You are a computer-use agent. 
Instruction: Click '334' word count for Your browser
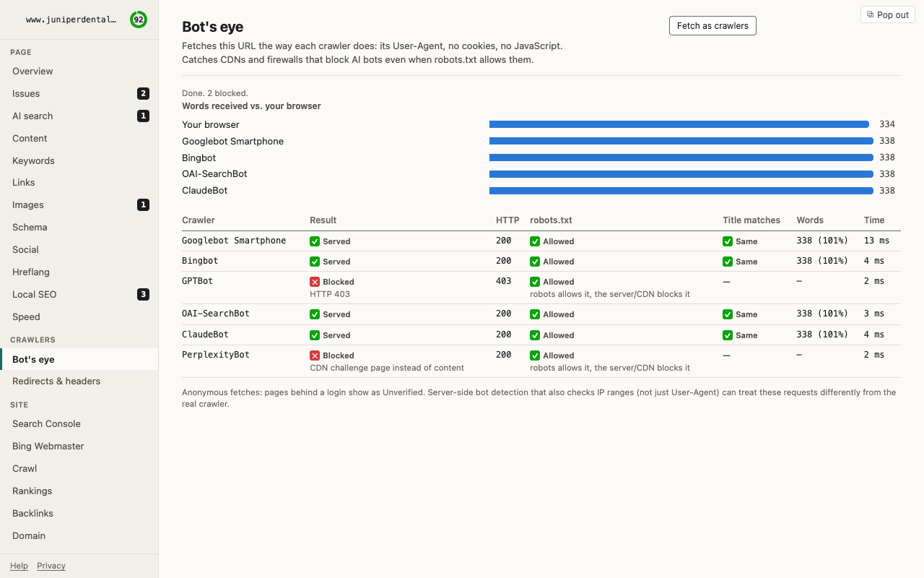coord(887,124)
